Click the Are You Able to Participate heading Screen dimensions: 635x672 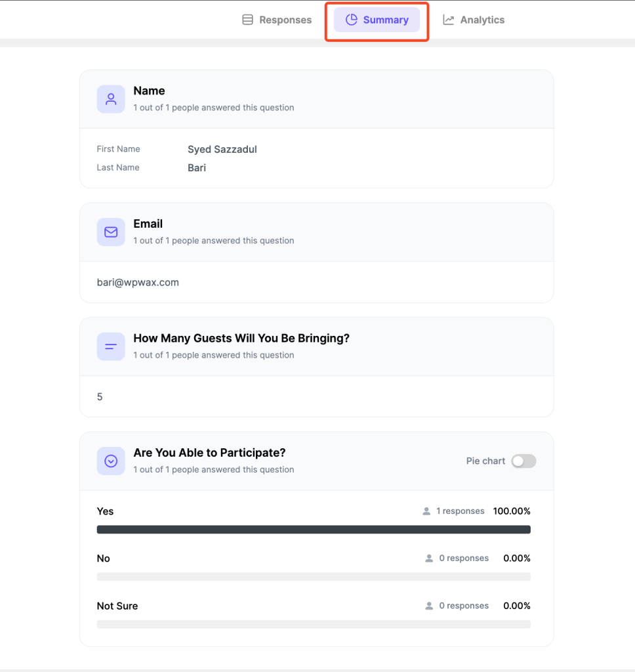tap(209, 453)
